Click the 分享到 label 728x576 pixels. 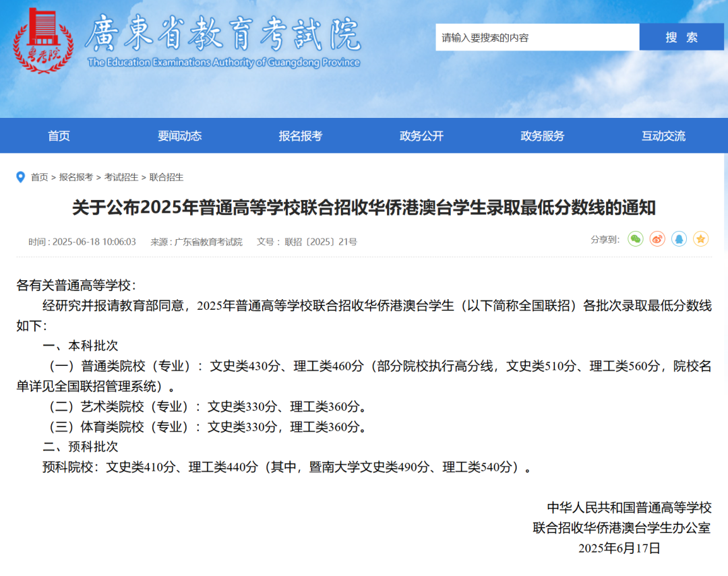pos(605,240)
